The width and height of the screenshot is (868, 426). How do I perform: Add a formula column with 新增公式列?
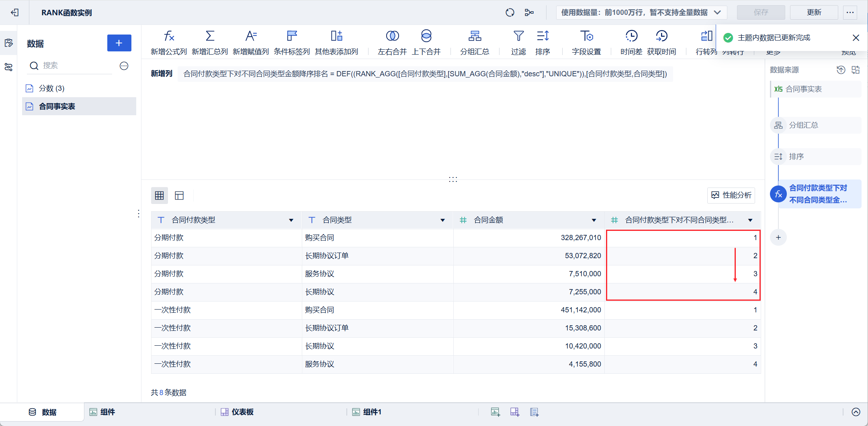pos(169,42)
